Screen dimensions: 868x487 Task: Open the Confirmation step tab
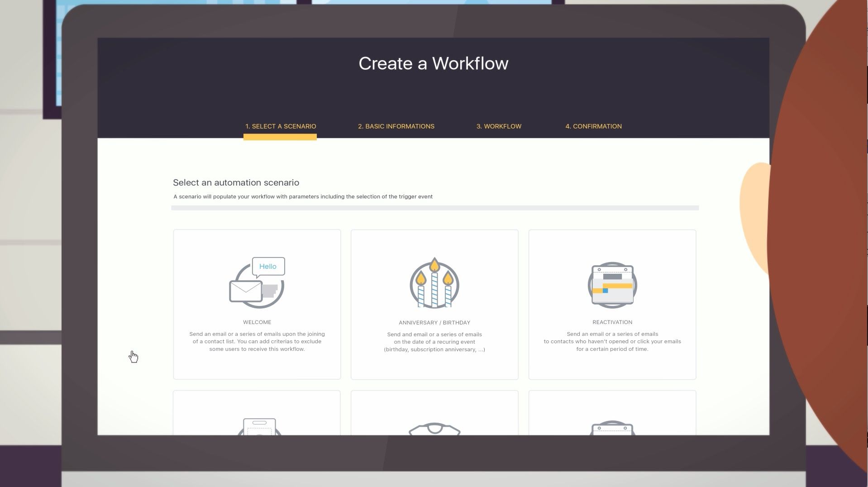(593, 126)
